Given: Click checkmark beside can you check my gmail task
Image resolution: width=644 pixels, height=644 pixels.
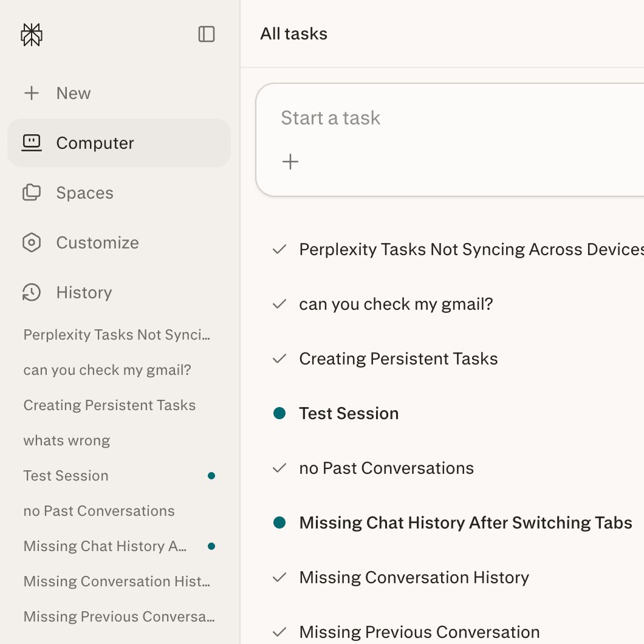Looking at the screenshot, I should click(x=279, y=304).
